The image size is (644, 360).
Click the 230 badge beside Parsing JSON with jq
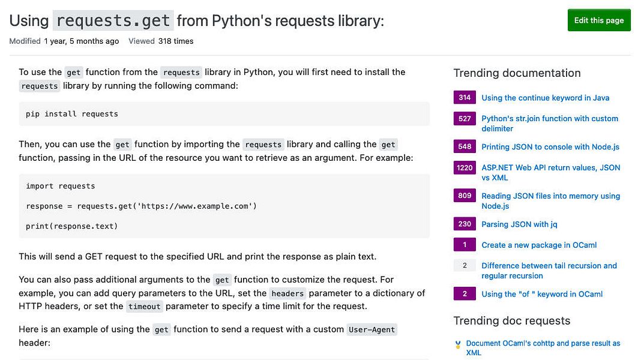(463, 224)
